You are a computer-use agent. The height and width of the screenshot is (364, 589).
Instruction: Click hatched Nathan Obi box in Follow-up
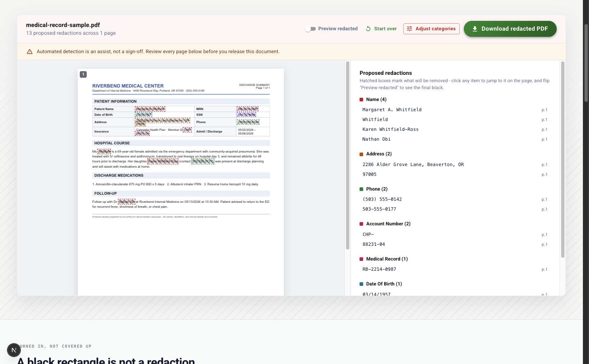click(x=126, y=202)
